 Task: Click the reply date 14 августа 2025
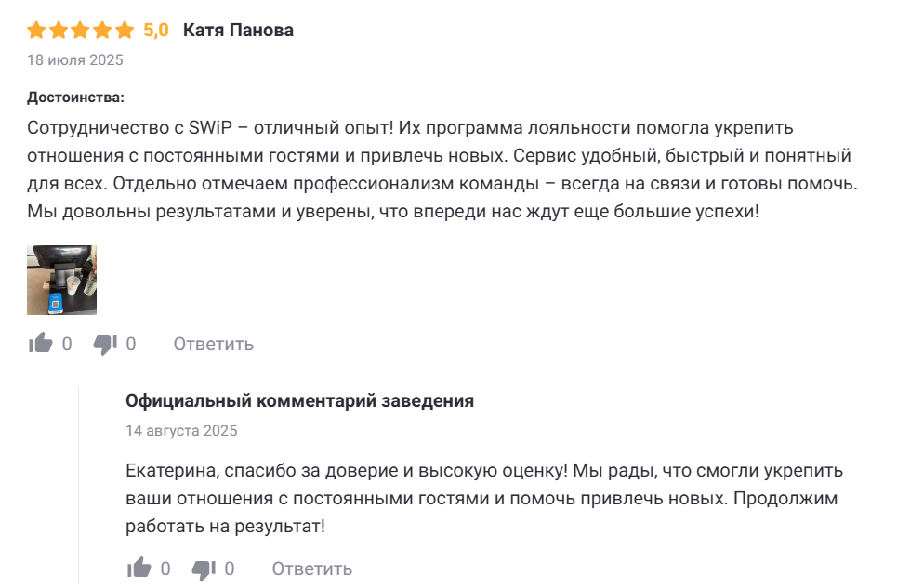point(181,431)
